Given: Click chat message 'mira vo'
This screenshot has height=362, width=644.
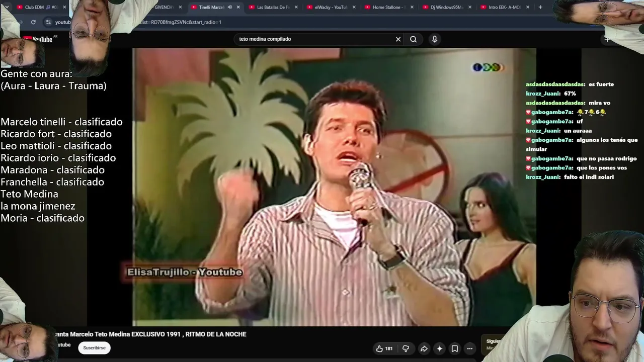Looking at the screenshot, I should pyautogui.click(x=599, y=103).
